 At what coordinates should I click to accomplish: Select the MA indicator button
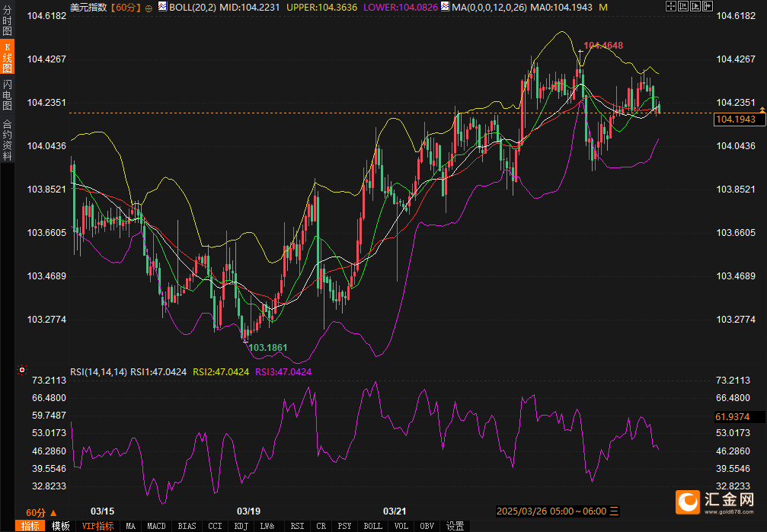(130, 526)
